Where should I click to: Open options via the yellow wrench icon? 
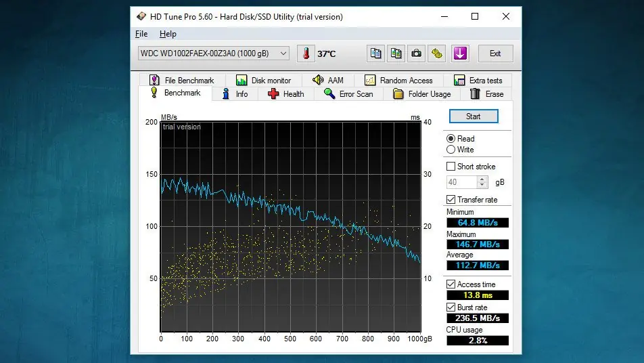click(x=438, y=54)
